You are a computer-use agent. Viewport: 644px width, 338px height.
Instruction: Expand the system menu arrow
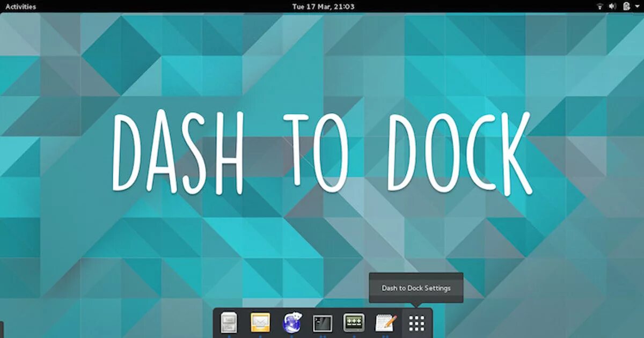(636, 7)
